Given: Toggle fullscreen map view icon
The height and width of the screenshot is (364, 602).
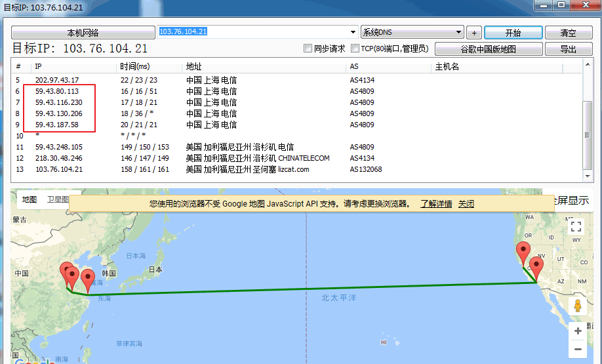Looking at the screenshot, I should coord(576,226).
